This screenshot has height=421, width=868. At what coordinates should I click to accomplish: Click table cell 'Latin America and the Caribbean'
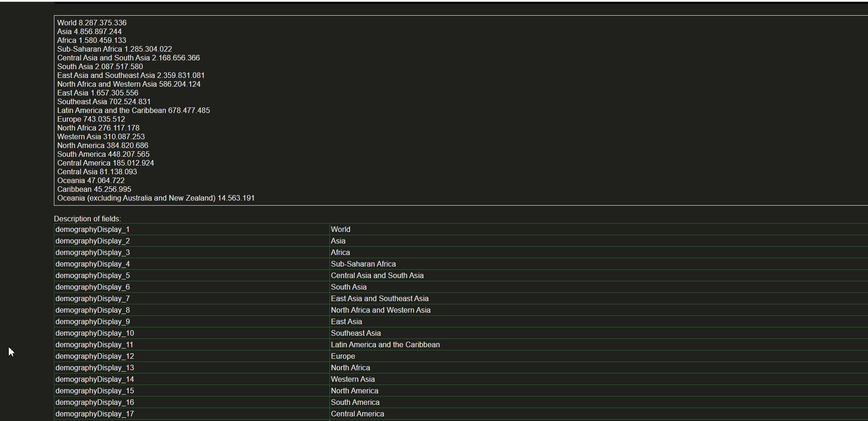tap(599, 344)
